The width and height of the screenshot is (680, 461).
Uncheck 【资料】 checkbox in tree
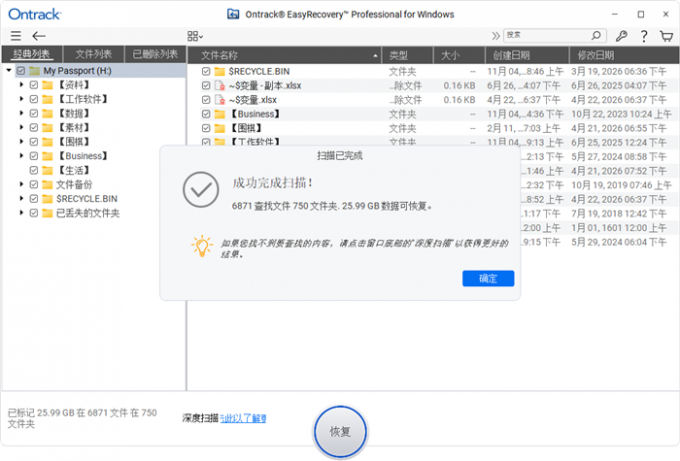(x=34, y=85)
